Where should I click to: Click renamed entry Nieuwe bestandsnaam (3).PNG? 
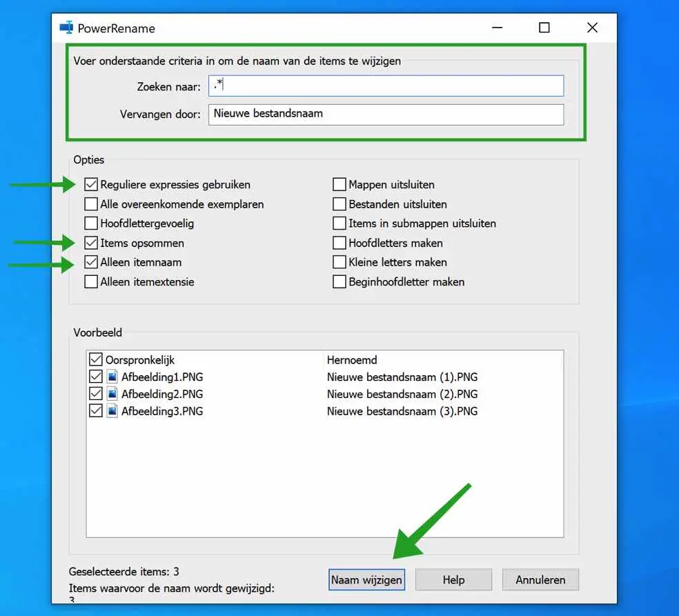402,411
